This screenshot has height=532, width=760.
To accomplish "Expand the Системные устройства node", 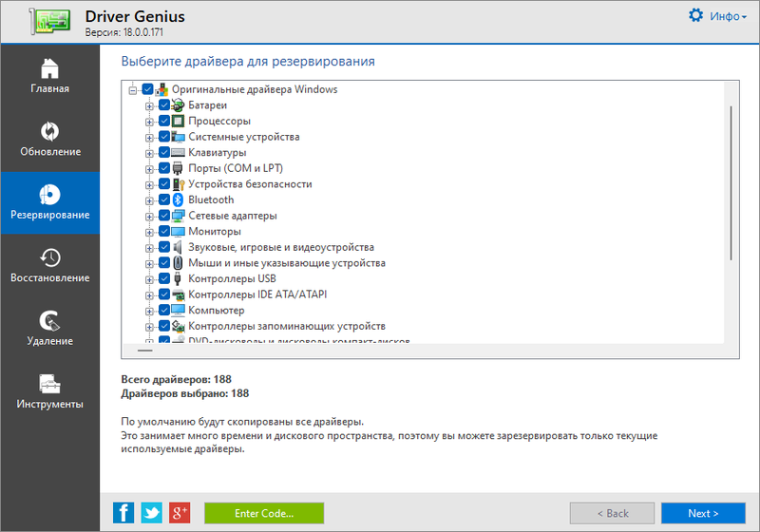I will point(149,138).
